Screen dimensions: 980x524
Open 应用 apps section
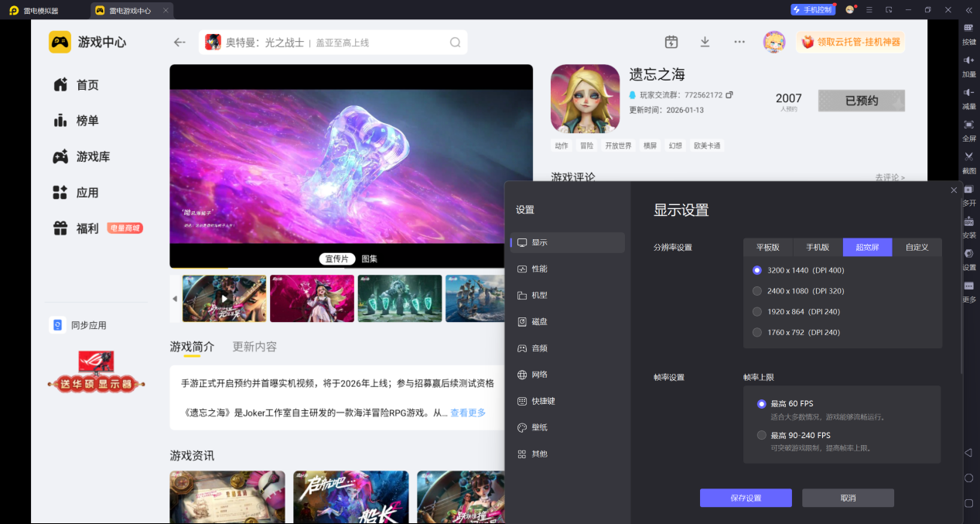point(76,193)
